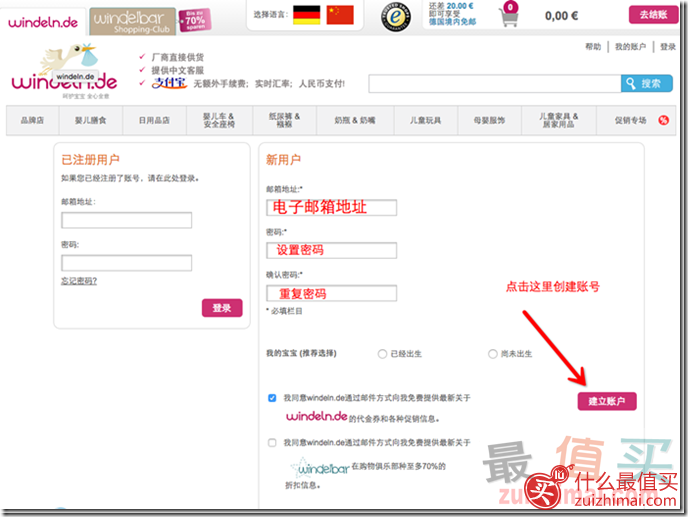Focus new-user password field
The width and height of the screenshot is (688, 517).
coord(331,250)
